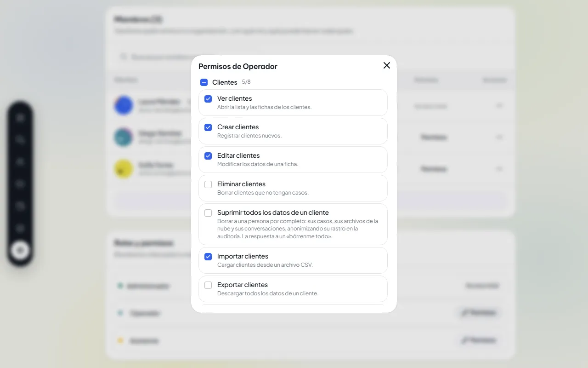Uncheck the Ver clientes permission
The height and width of the screenshot is (368, 588).
[208, 99]
